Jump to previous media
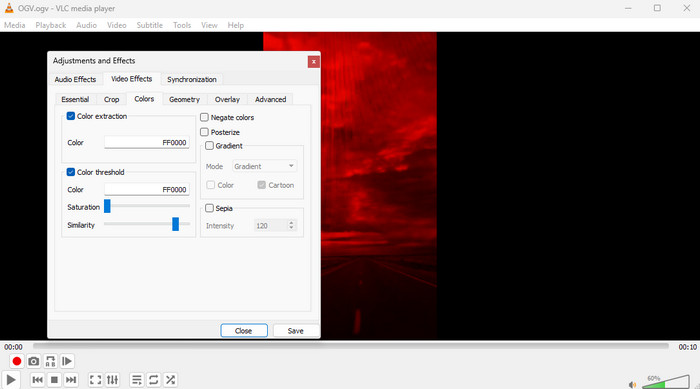 click(x=38, y=380)
